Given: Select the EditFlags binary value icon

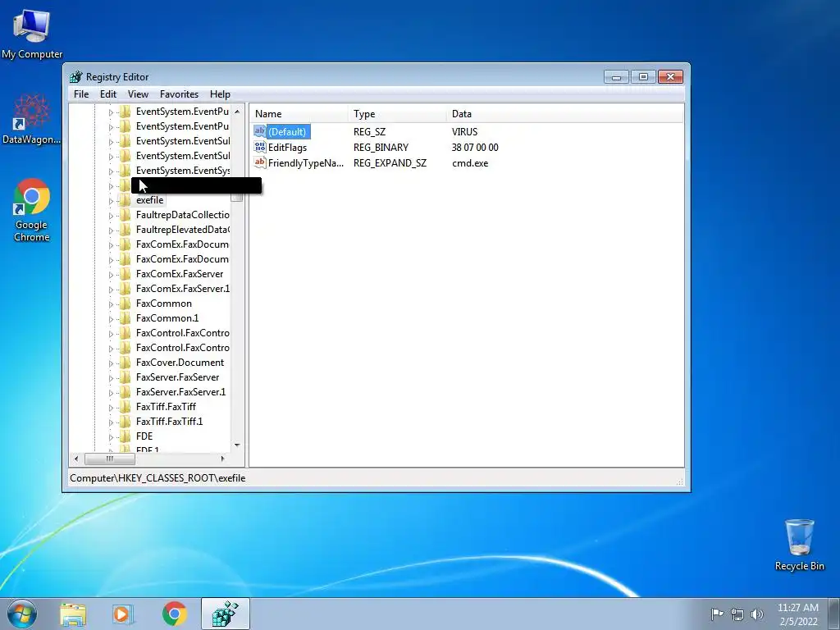Looking at the screenshot, I should [260, 147].
